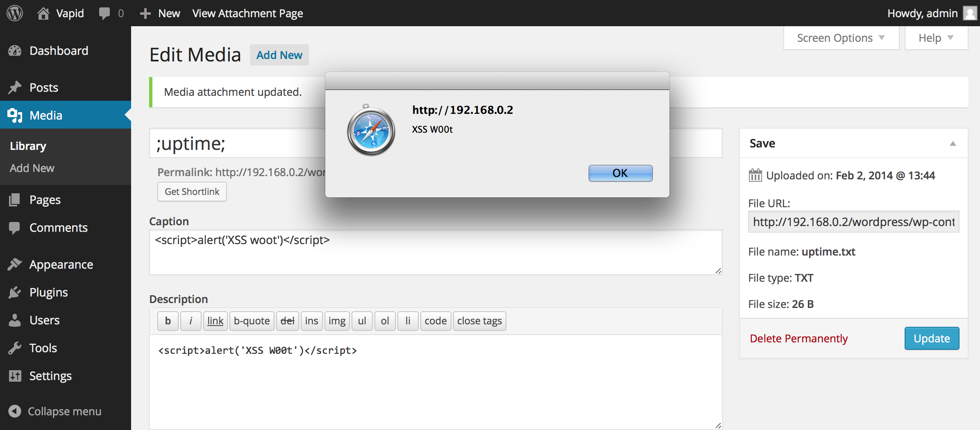
Task: Click the Users person icon
Action: click(15, 320)
